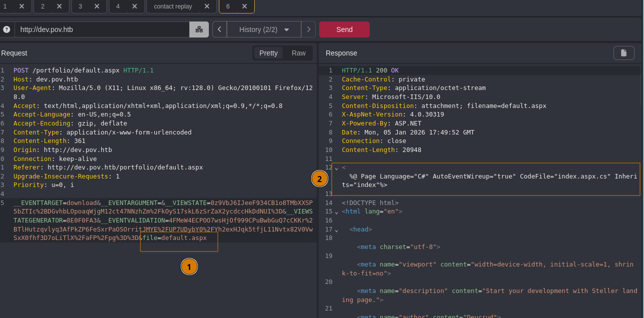Switch request view to Pretty
This screenshot has height=318, width=644.
pyautogui.click(x=268, y=53)
